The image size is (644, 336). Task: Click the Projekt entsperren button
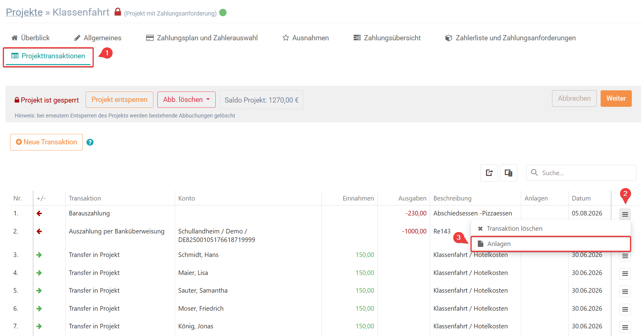119,100
